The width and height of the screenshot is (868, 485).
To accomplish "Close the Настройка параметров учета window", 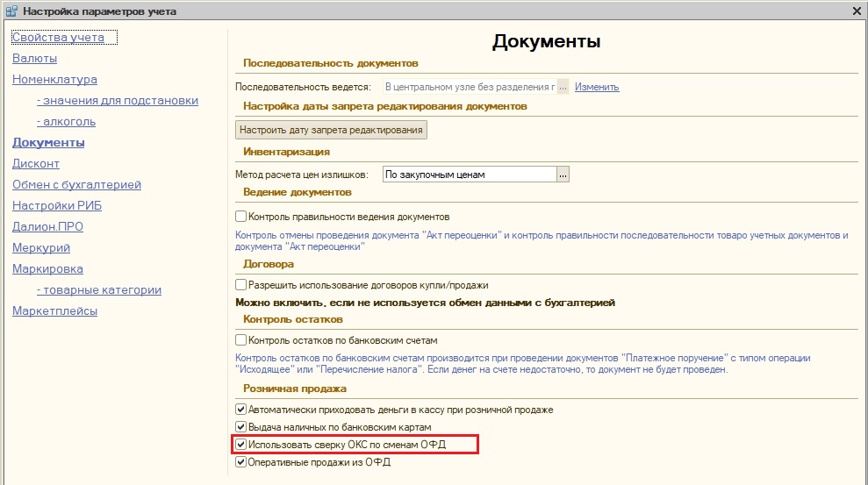I will click(857, 11).
